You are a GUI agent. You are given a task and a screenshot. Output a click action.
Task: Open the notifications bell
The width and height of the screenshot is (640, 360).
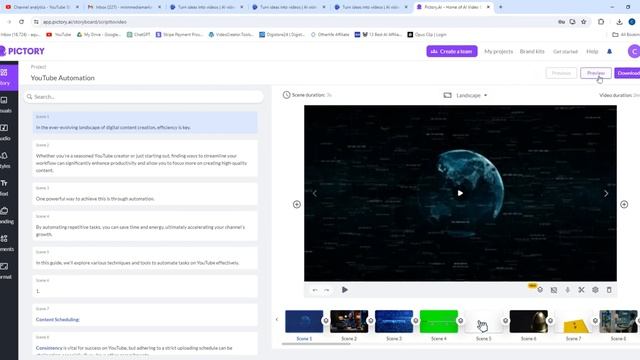point(609,51)
